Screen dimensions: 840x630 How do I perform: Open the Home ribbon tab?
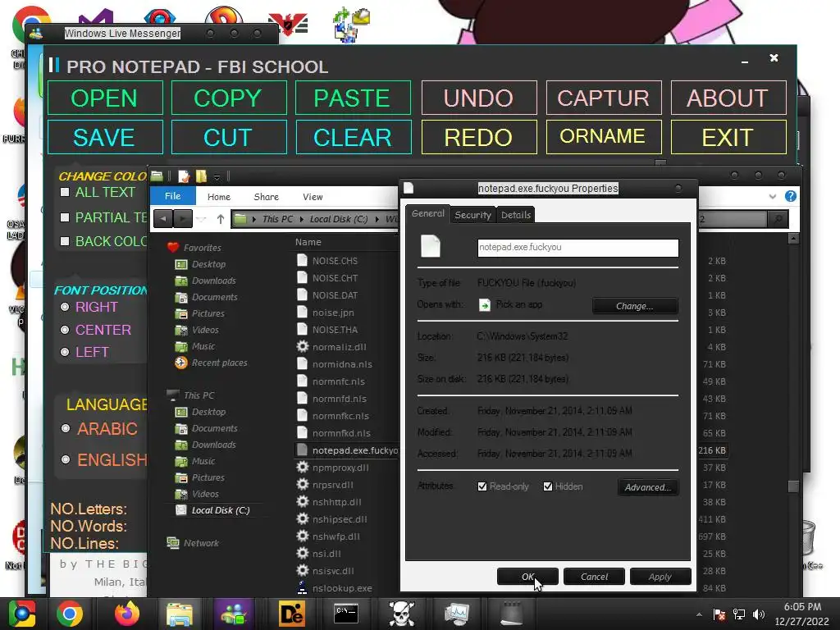218,197
